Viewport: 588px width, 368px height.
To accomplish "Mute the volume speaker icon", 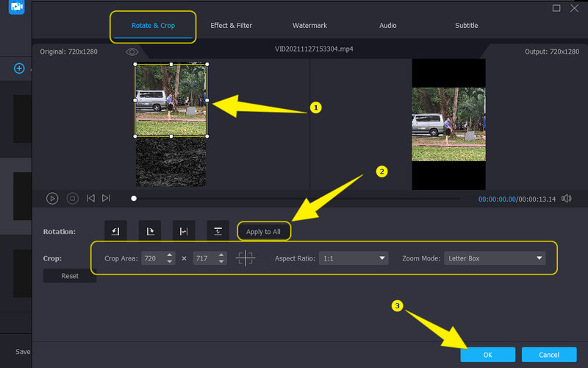I will tap(567, 198).
